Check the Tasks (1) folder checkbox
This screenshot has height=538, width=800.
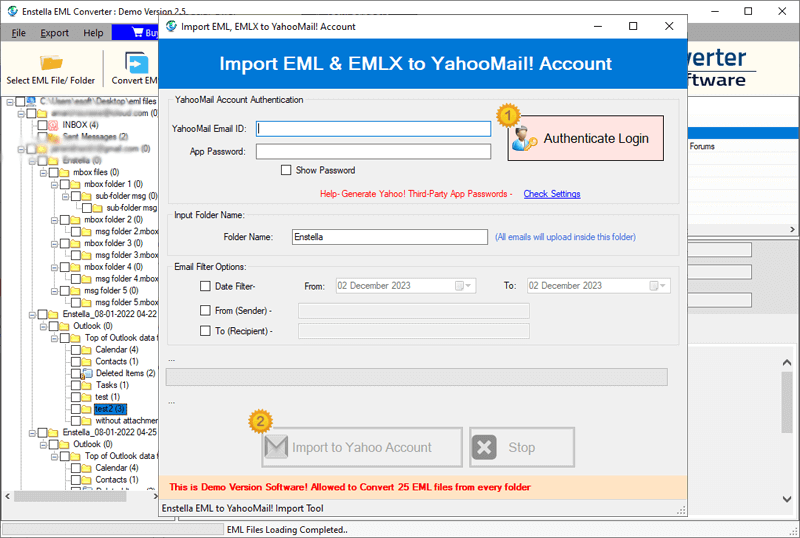tap(76, 385)
